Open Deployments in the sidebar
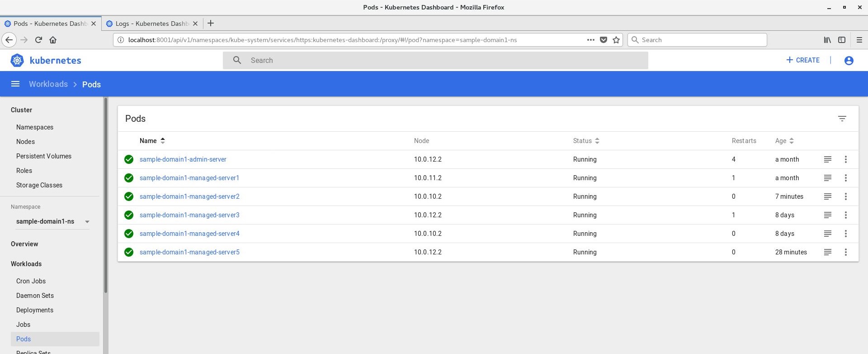868x354 pixels. coord(35,310)
